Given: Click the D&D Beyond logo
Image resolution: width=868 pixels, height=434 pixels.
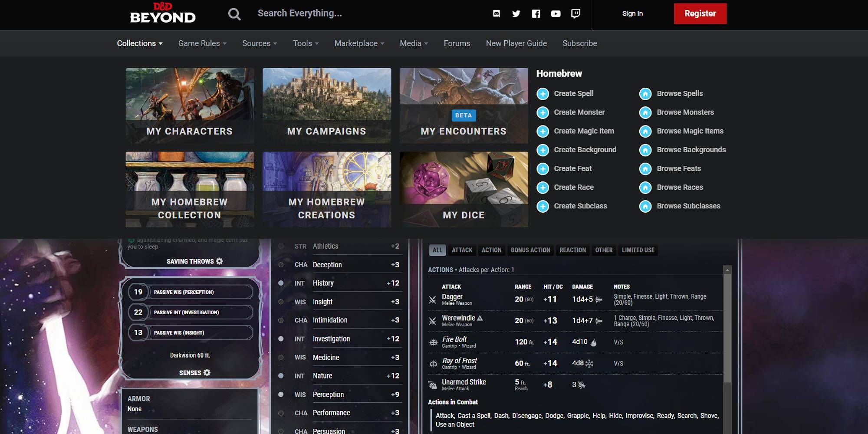Looking at the screenshot, I should [x=163, y=13].
